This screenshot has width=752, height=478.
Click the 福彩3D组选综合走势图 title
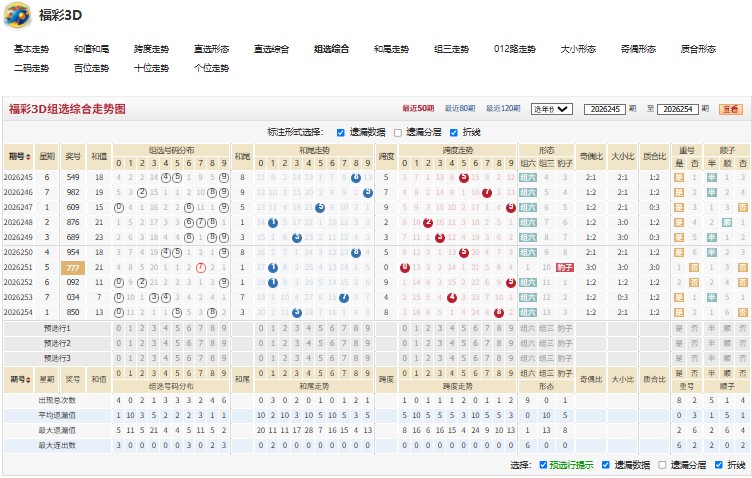pyautogui.click(x=67, y=109)
